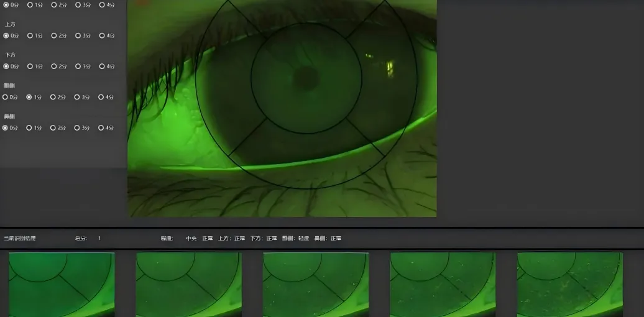
Task: Select 2分 in the 上方 row
Action: (54, 35)
